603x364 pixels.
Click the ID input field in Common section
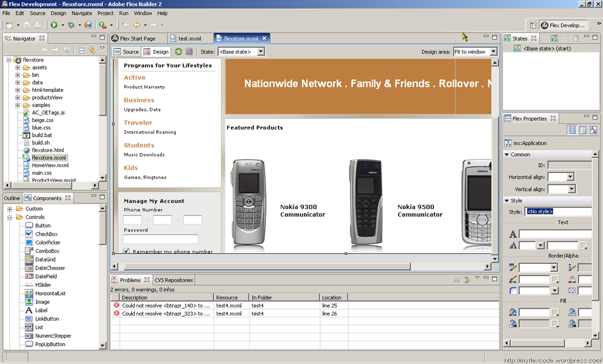click(569, 166)
